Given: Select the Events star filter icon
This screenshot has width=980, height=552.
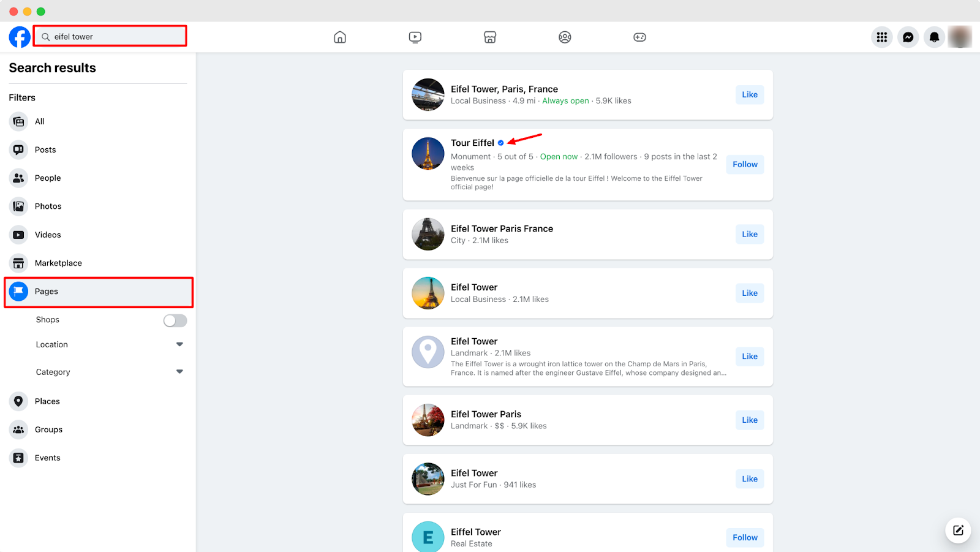Looking at the screenshot, I should click(18, 458).
